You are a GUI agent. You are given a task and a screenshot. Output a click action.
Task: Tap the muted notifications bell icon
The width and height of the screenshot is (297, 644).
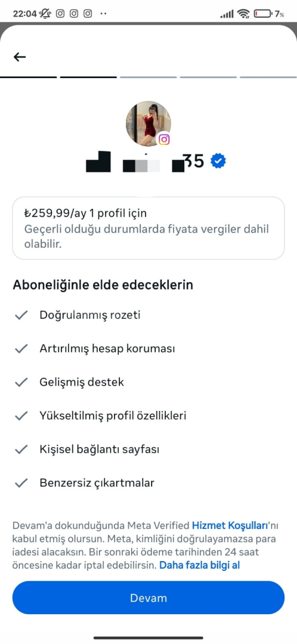click(45, 14)
